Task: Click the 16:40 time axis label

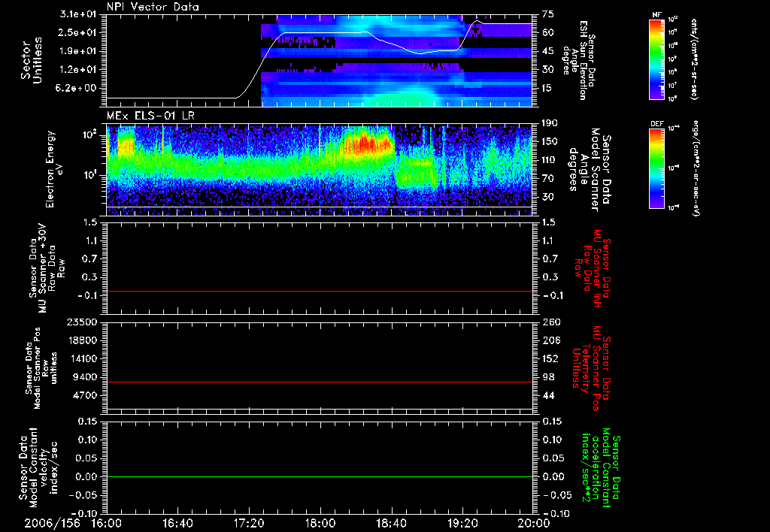Action: [177, 524]
